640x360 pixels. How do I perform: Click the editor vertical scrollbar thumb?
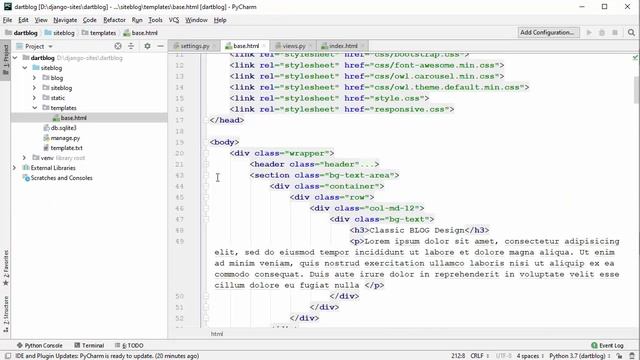click(636, 89)
